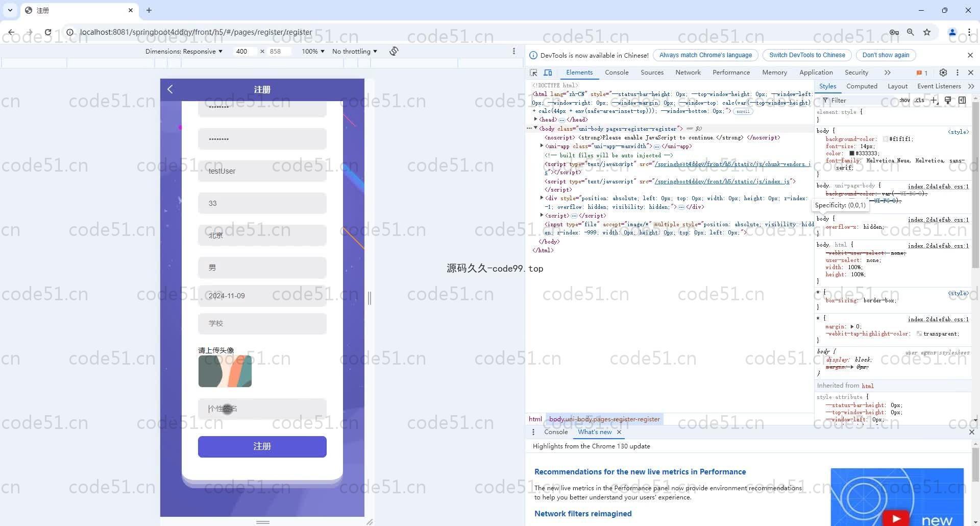Expand the head element node
The width and height of the screenshot is (980, 526).
coord(535,119)
